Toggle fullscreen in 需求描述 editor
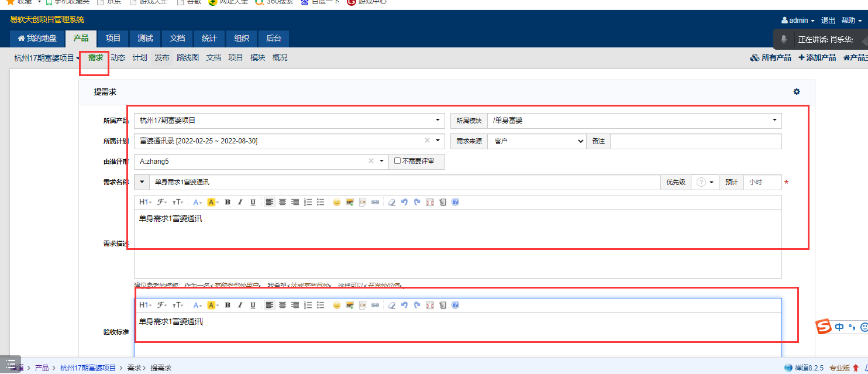 pyautogui.click(x=430, y=202)
